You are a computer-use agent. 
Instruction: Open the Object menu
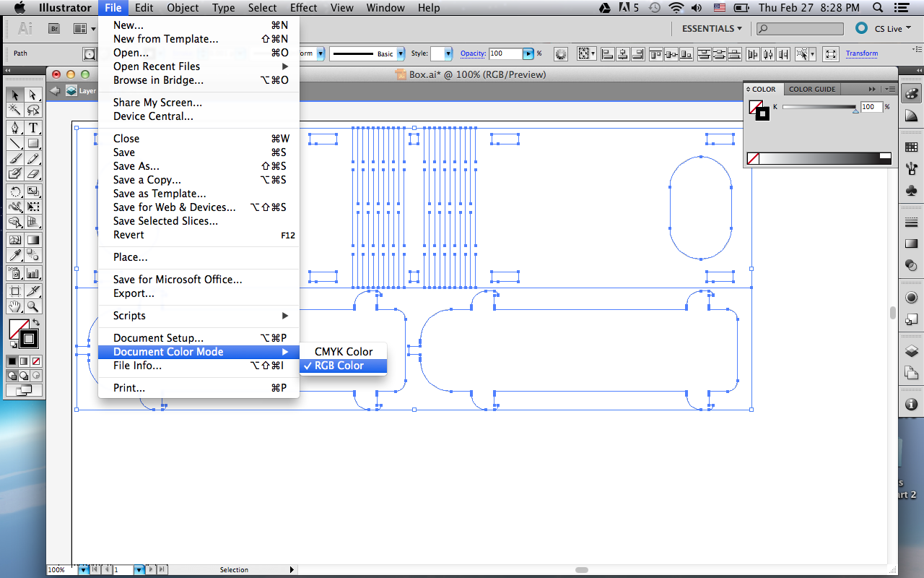pos(183,8)
